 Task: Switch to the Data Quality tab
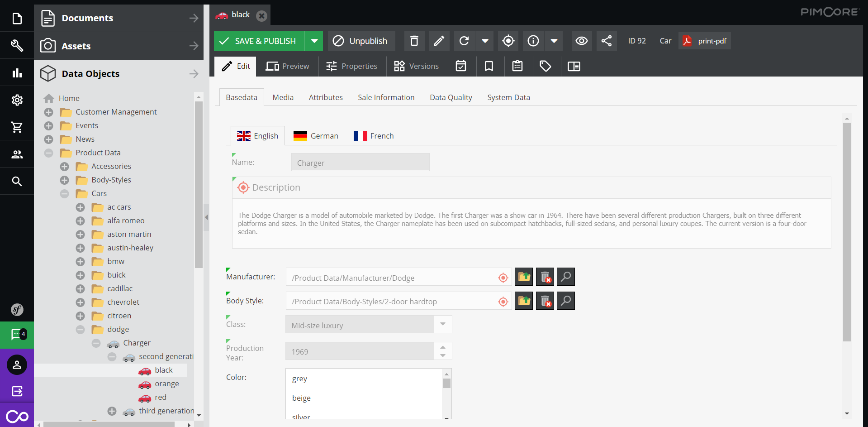coord(451,97)
